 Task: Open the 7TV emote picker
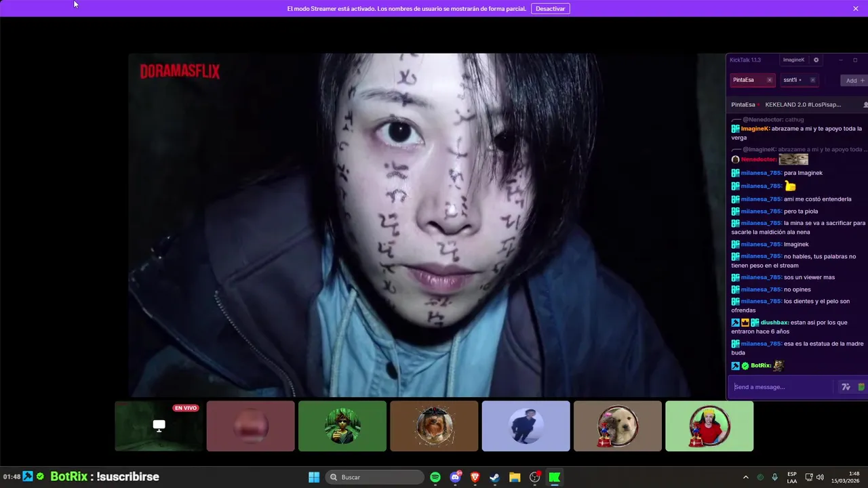[x=846, y=387]
